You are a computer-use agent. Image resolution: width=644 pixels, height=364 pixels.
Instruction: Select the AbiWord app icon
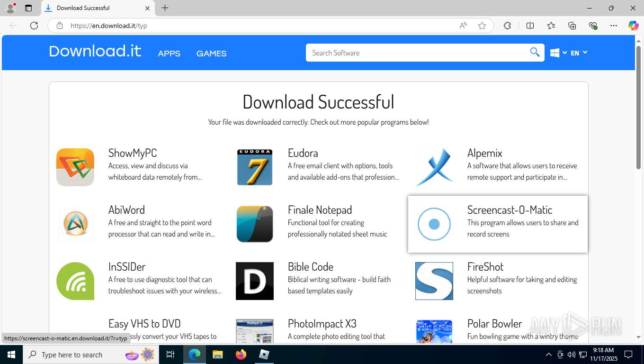tap(75, 224)
